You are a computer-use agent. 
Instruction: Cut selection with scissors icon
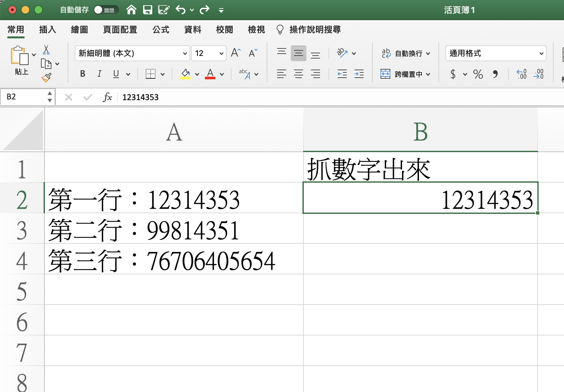(x=46, y=50)
